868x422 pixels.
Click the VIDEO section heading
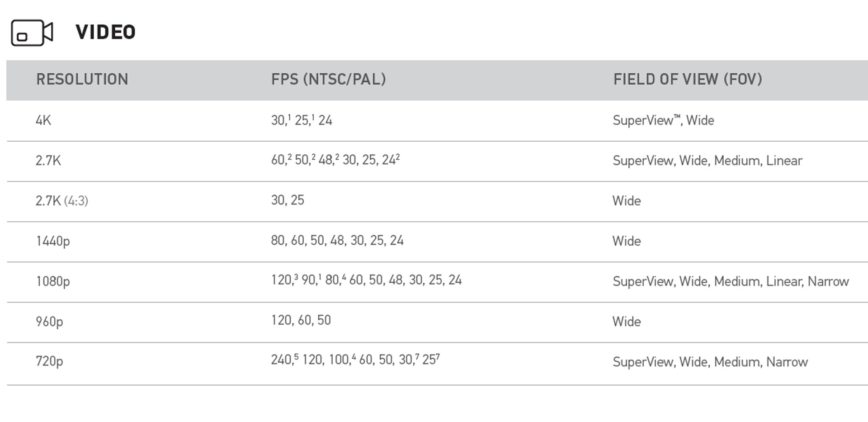(x=105, y=32)
